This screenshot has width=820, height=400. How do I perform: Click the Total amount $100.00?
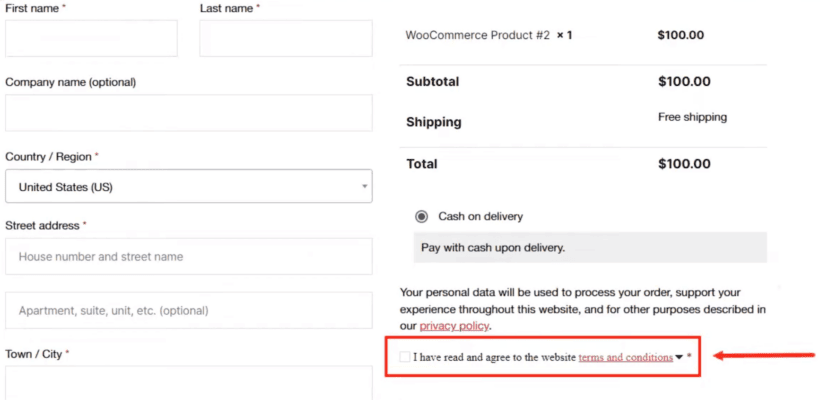pyautogui.click(x=684, y=164)
